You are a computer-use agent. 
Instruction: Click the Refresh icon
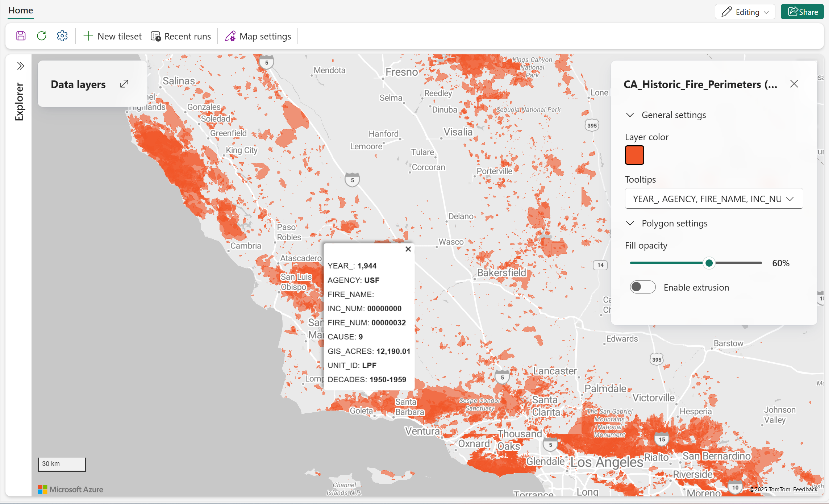(42, 36)
